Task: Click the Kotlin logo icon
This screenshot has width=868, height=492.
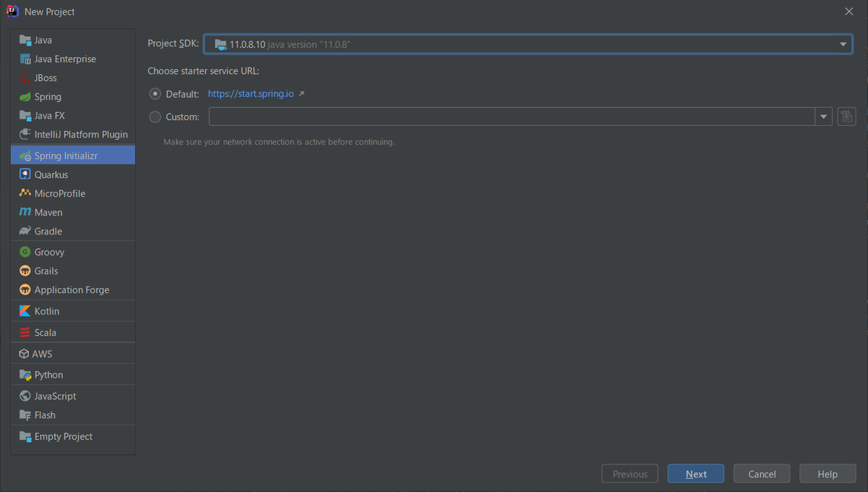Action: tap(25, 311)
